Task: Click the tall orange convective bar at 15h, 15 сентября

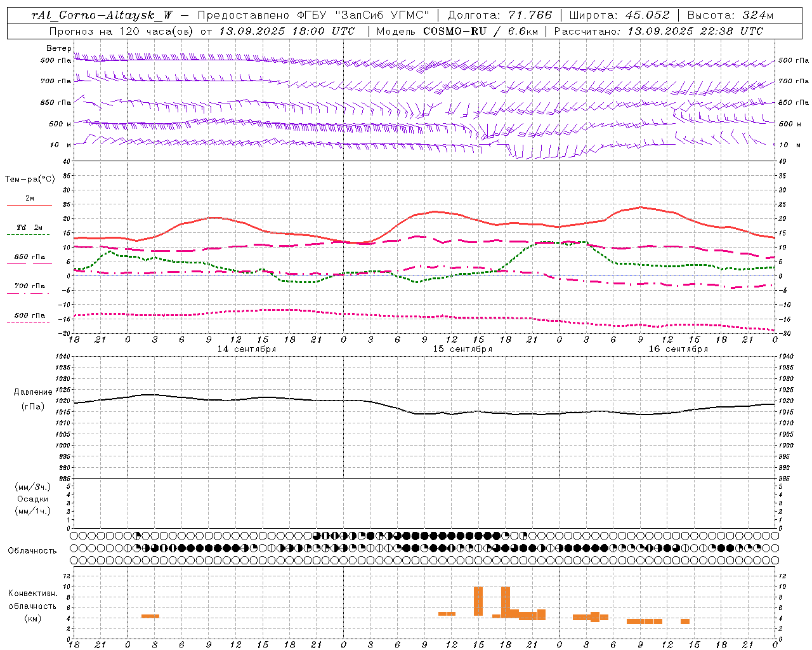Action: 478,601
